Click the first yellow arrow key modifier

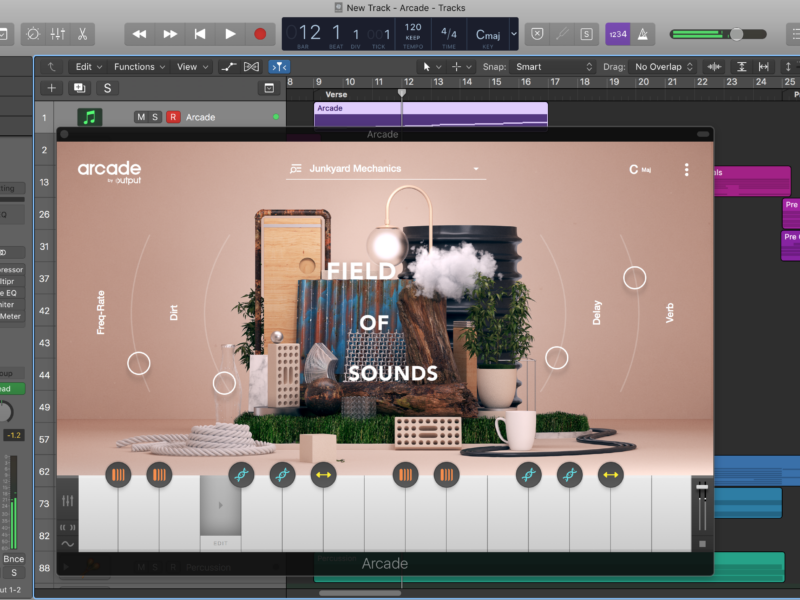tap(324, 475)
